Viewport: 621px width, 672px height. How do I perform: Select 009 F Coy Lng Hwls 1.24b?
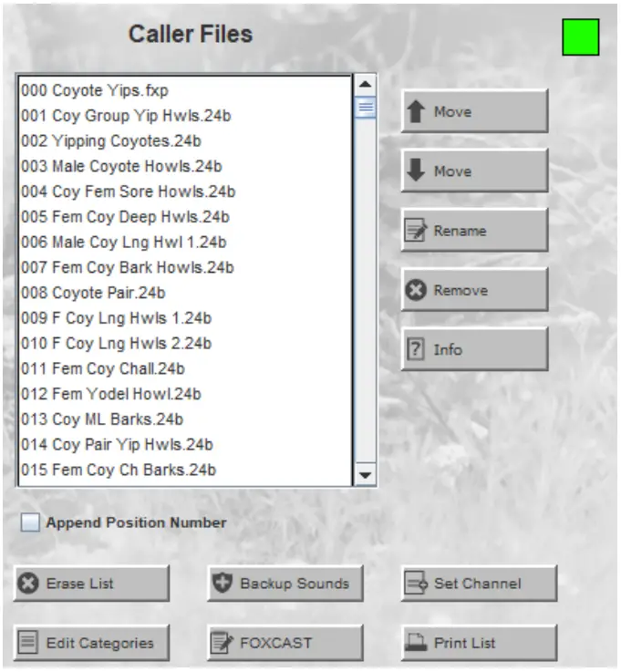click(x=185, y=318)
